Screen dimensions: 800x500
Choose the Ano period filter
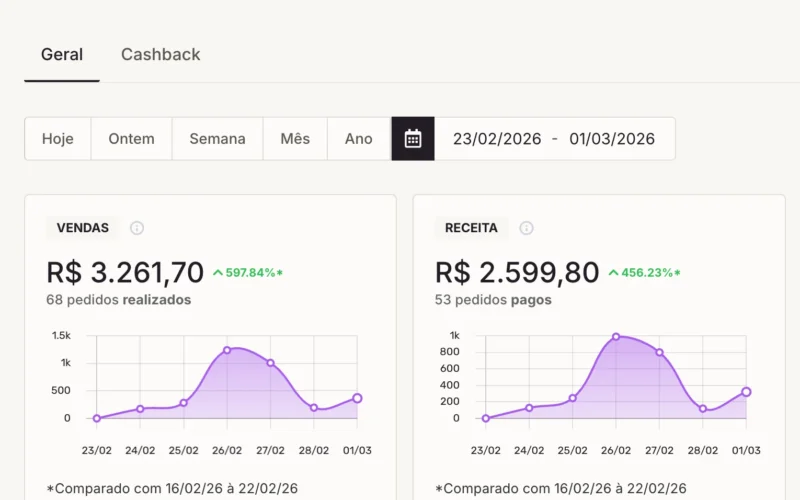[x=359, y=139]
